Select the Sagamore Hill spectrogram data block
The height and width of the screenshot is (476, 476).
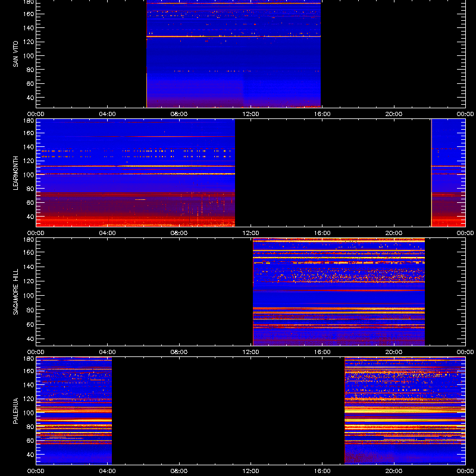tap(339, 292)
